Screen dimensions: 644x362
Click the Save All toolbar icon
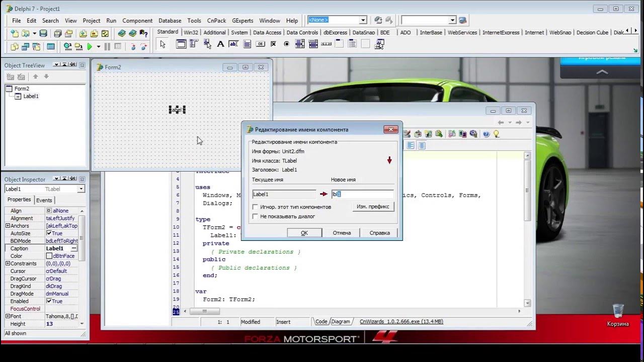[x=58, y=34]
